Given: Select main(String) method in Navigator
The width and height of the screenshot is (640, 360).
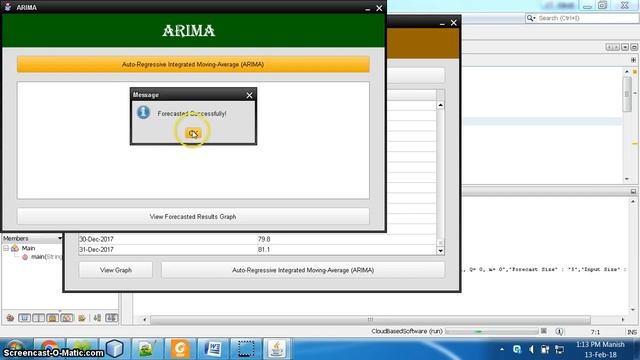Looking at the screenshot, I should pos(47,257).
